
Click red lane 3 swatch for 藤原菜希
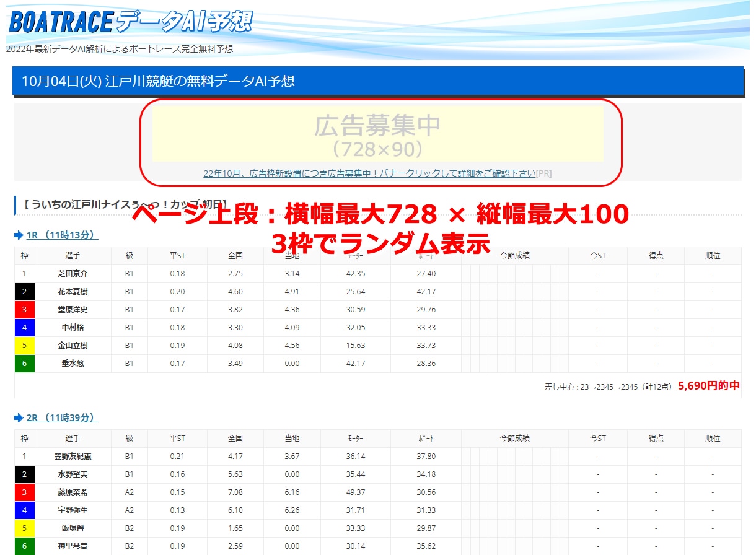point(25,492)
